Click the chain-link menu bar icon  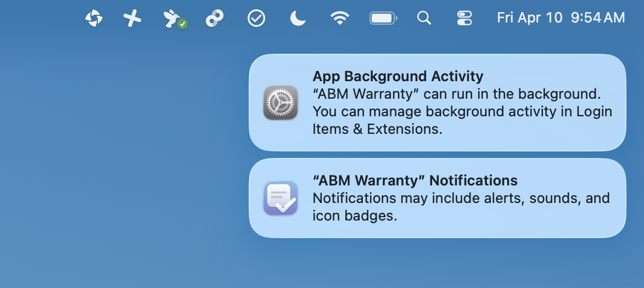coord(215,19)
